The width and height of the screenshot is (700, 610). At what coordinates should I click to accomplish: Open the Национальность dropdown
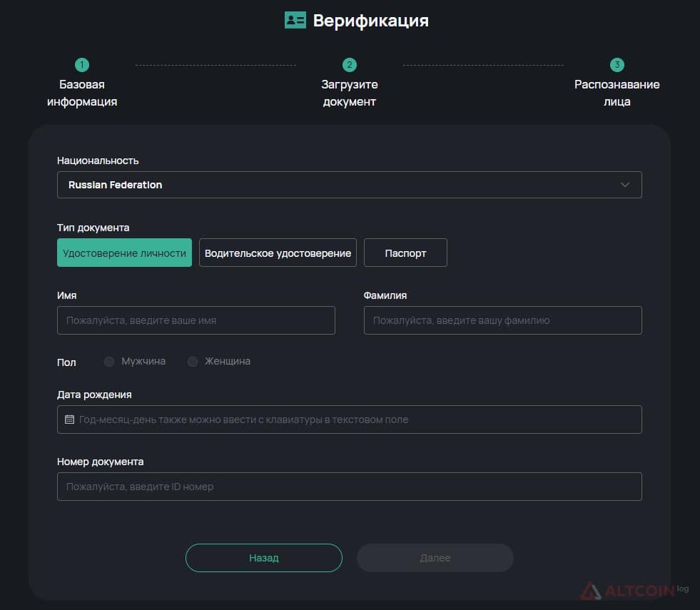click(x=350, y=185)
